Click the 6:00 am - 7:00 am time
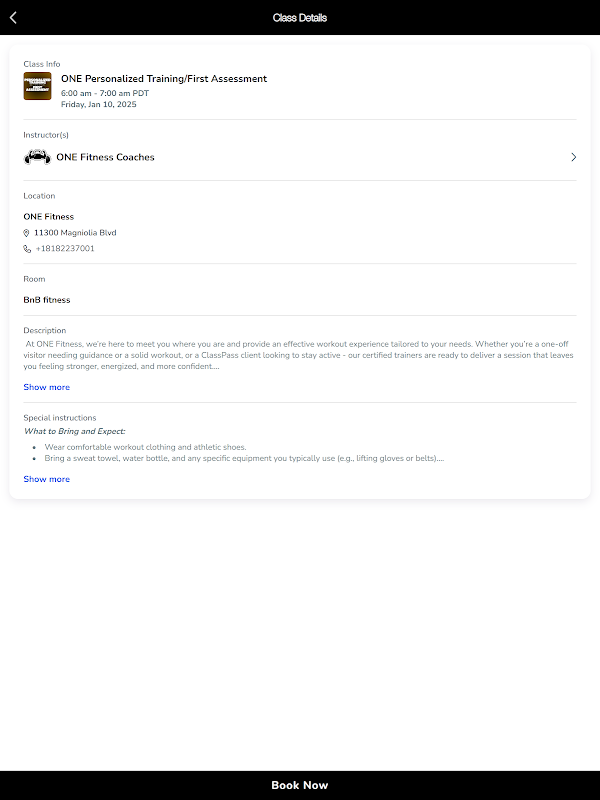 click(105, 93)
